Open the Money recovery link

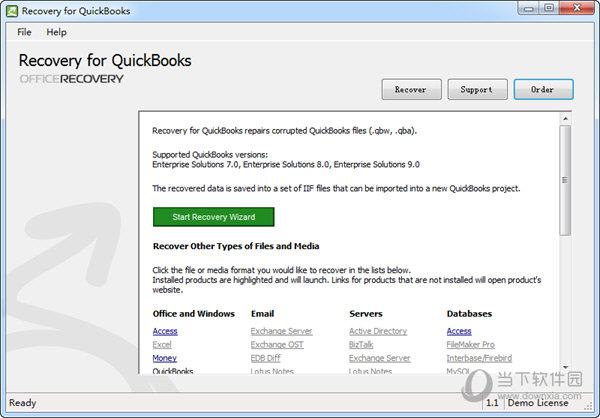click(165, 358)
